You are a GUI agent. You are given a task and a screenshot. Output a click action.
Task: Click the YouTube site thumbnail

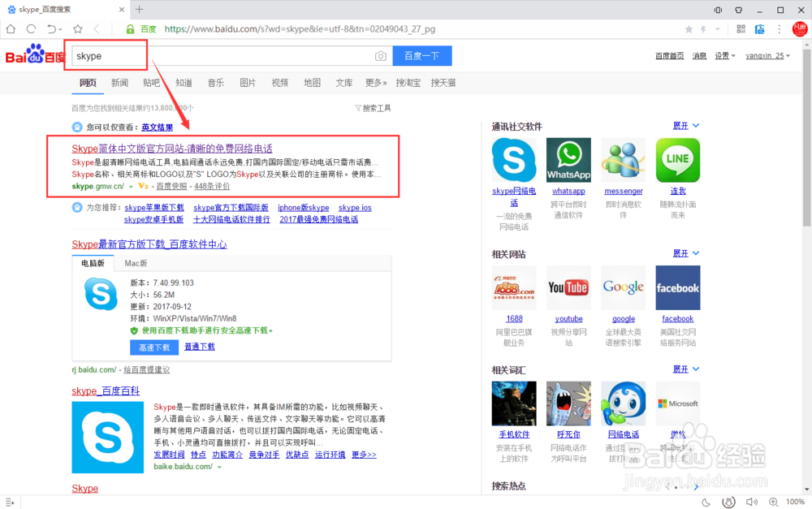point(568,288)
